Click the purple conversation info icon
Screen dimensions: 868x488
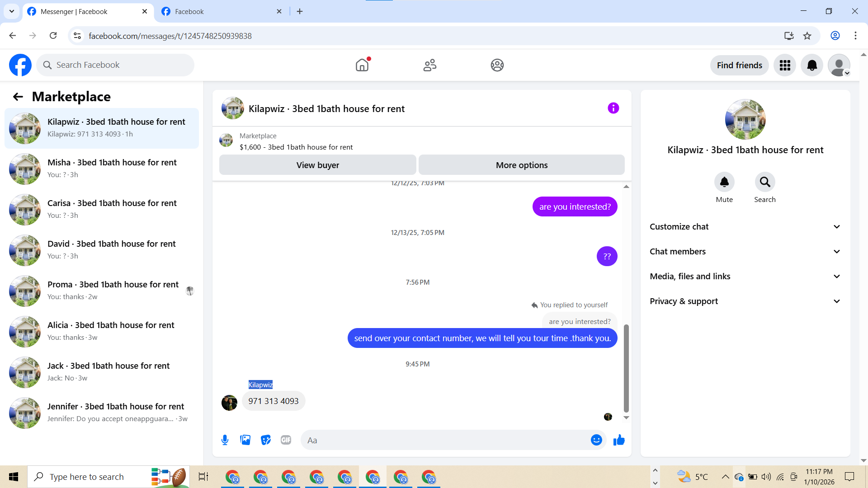click(613, 108)
